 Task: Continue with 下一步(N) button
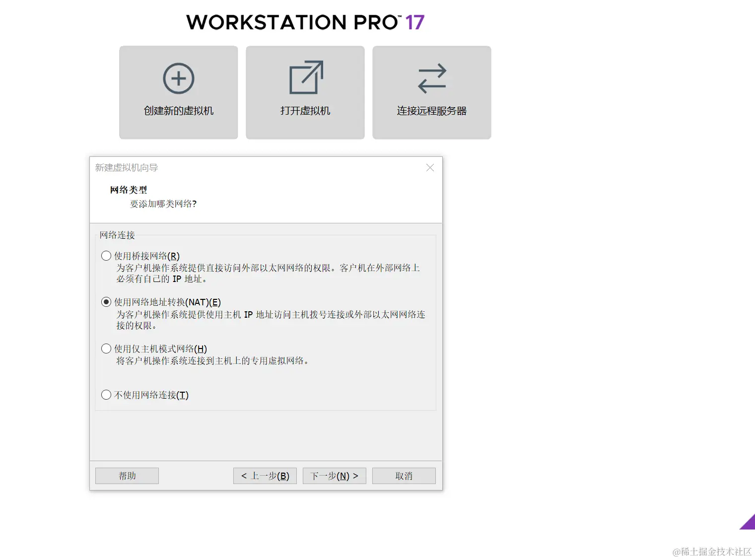335,476
